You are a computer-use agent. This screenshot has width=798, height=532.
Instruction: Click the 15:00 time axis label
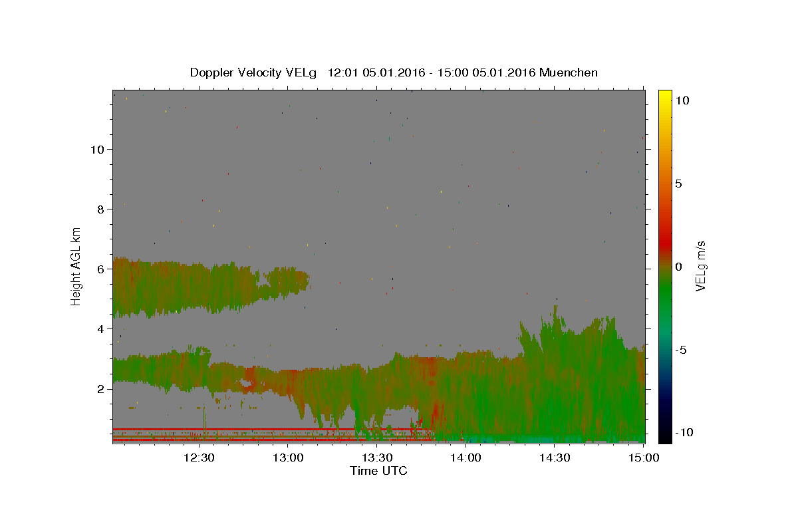click(644, 458)
